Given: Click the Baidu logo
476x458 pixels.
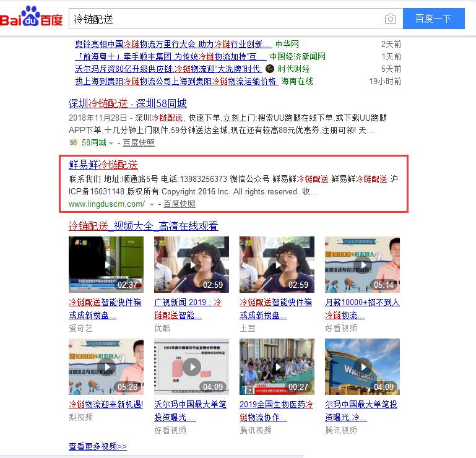Looking at the screenshot, I should tap(32, 17).
